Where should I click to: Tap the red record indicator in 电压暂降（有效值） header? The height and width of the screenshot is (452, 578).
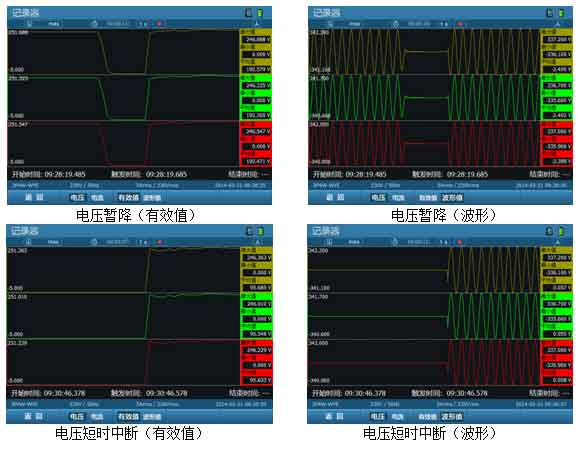(159, 24)
